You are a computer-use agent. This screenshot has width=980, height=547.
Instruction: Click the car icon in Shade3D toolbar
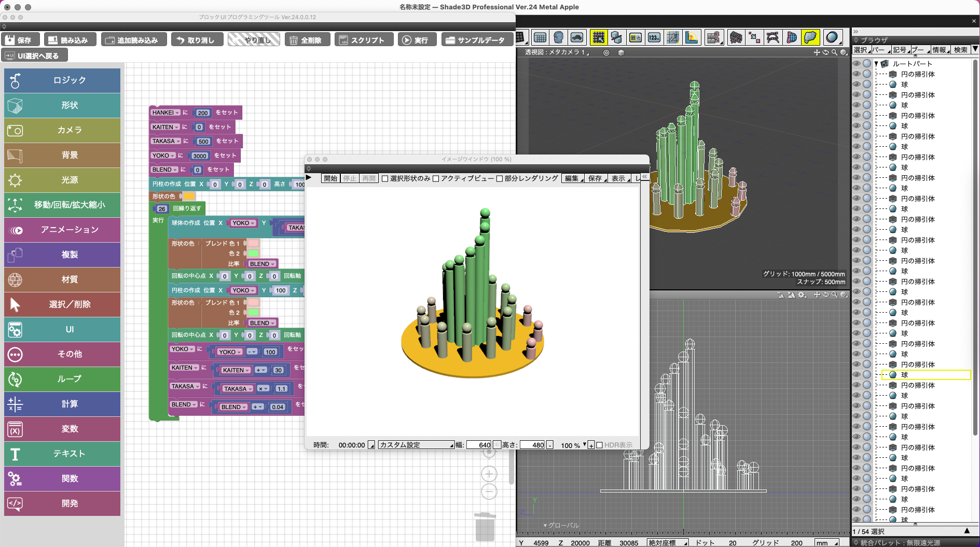(577, 37)
